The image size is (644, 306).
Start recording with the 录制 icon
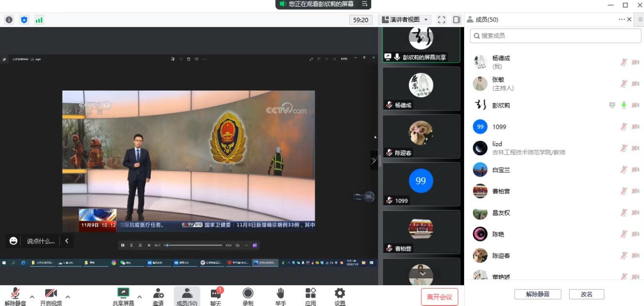[x=248, y=296]
